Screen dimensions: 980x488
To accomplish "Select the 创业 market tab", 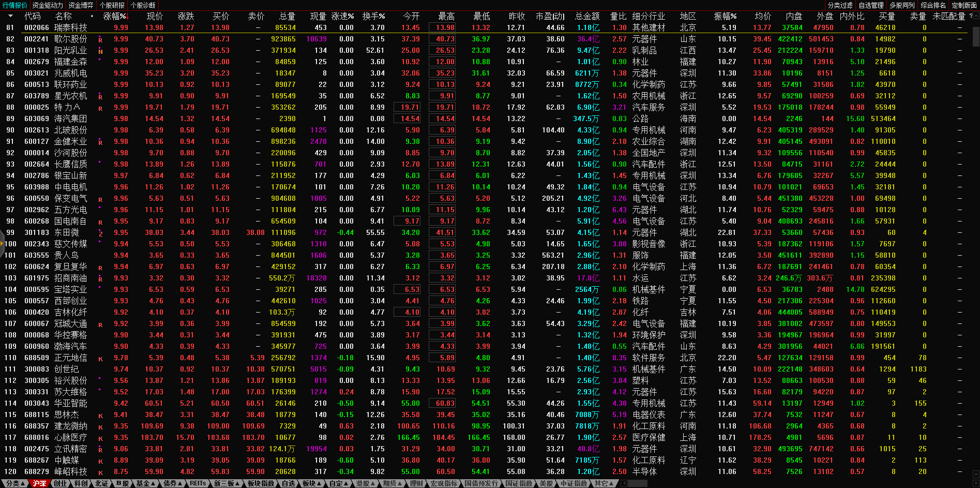I will [x=61, y=483].
